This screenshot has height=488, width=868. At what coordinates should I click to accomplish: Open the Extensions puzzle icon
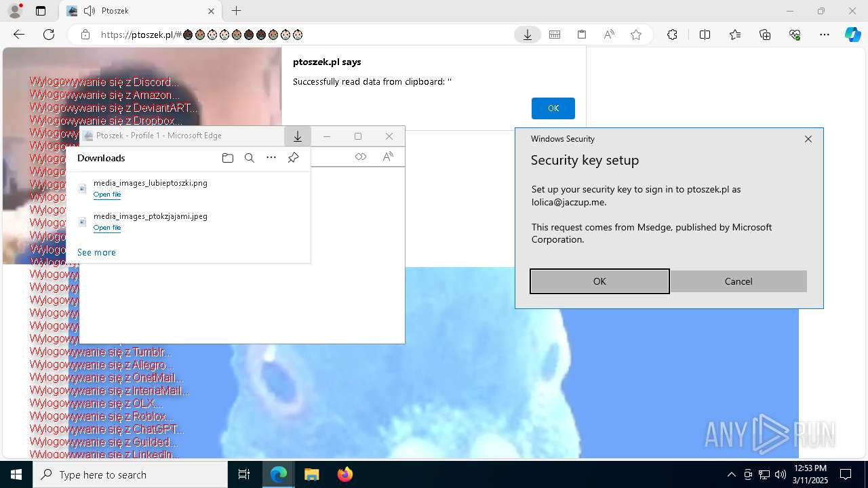tap(672, 35)
